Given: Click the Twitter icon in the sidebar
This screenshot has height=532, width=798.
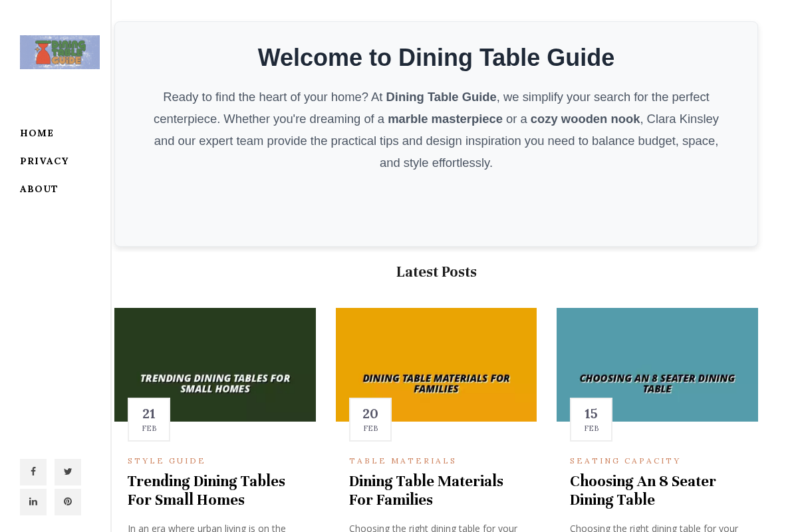Looking at the screenshot, I should tap(67, 471).
